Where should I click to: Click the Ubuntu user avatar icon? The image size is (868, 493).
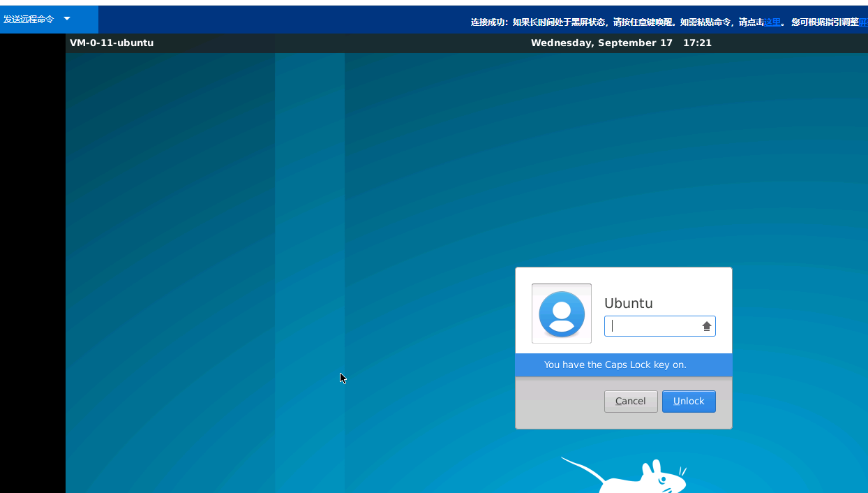[562, 314]
